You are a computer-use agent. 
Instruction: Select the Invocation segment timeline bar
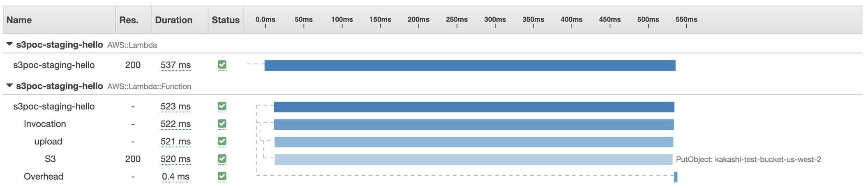point(474,124)
